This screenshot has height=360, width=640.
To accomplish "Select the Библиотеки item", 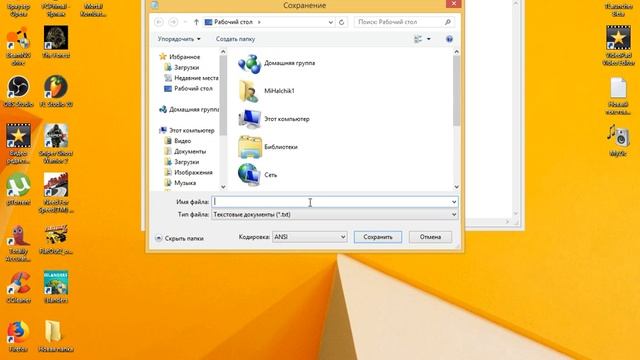I will click(268, 147).
